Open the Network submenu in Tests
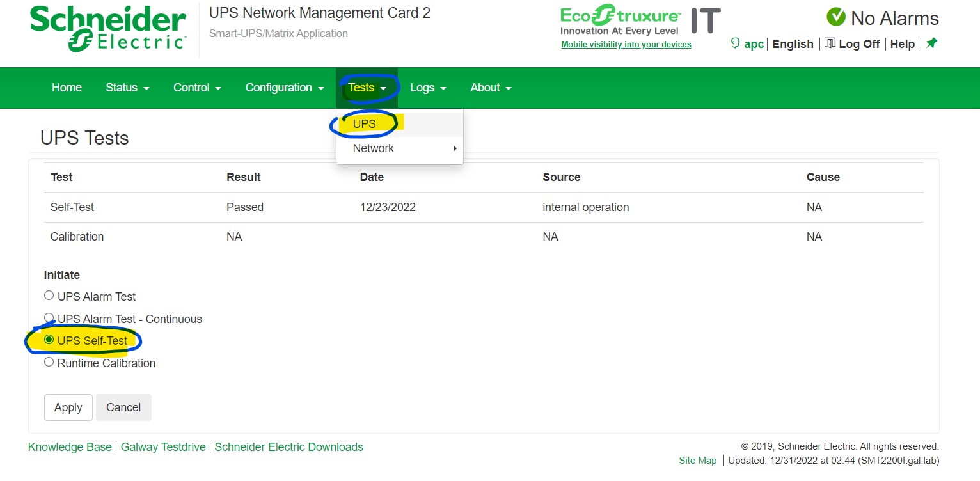 pos(399,148)
